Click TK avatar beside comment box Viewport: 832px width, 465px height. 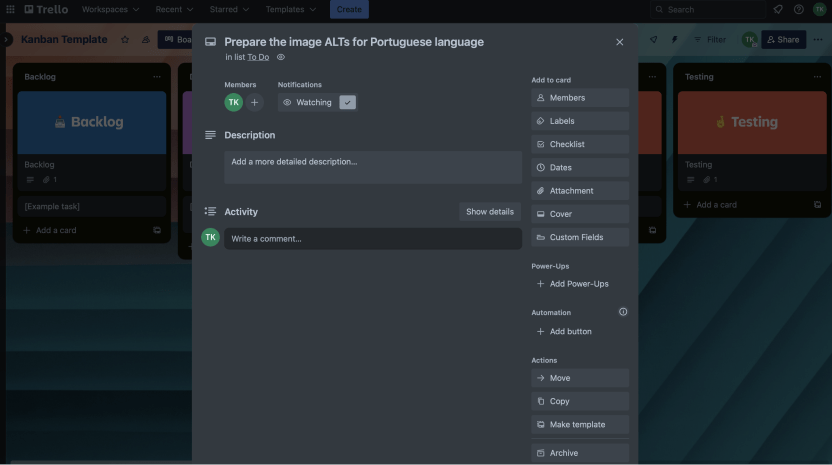[x=210, y=237]
